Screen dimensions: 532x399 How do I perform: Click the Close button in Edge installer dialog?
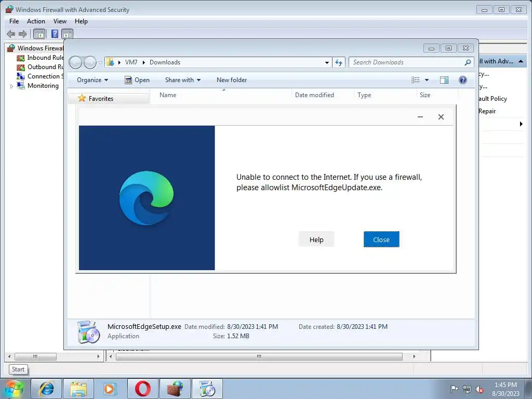(x=381, y=240)
